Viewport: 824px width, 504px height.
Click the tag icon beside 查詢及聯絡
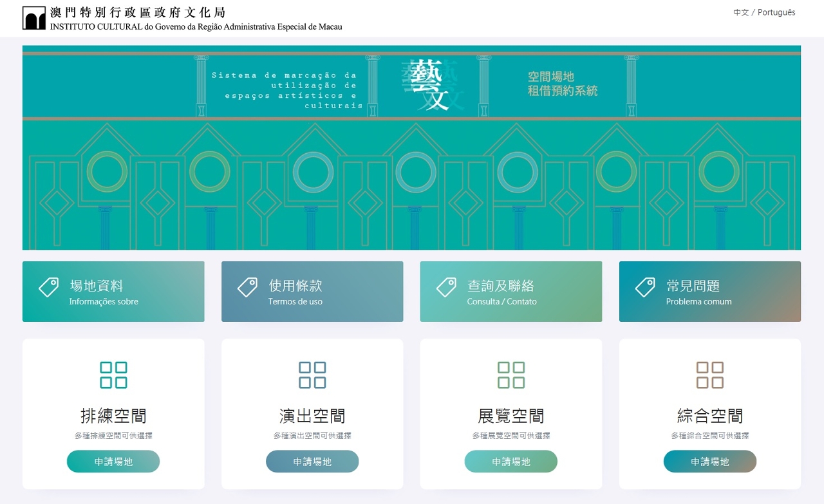tap(446, 287)
